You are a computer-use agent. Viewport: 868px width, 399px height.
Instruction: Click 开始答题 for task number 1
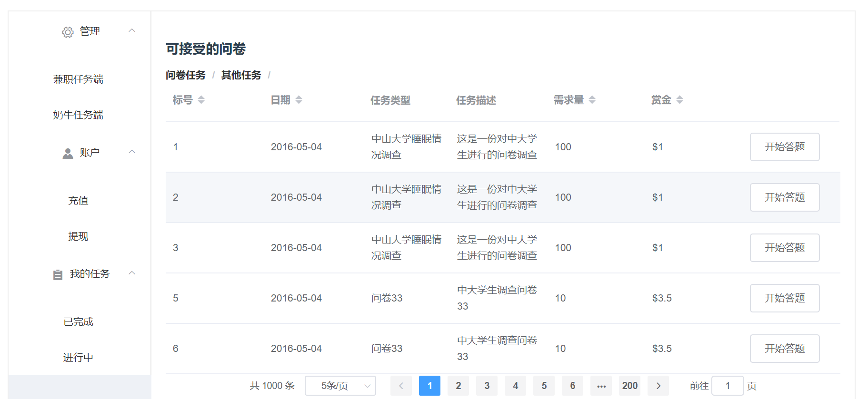tap(784, 147)
